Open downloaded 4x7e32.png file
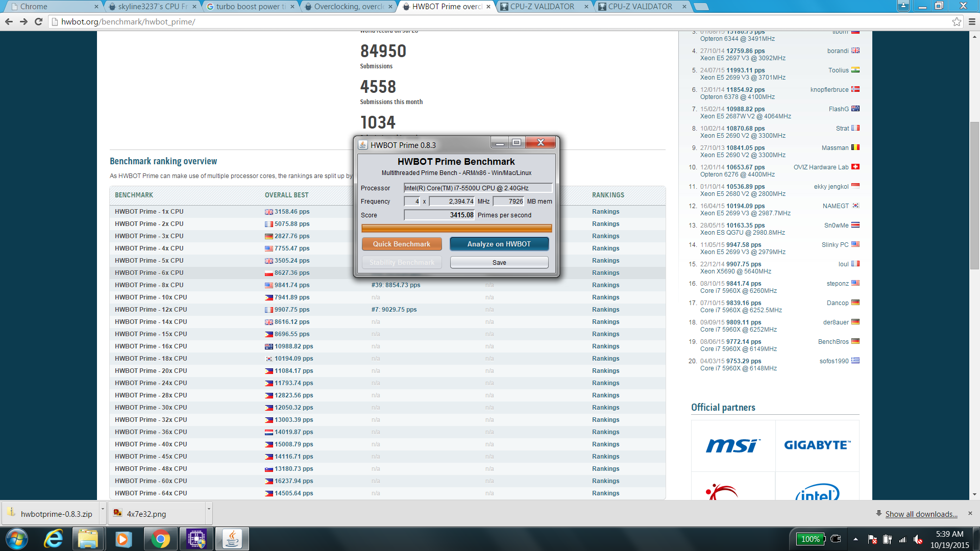The height and width of the screenshot is (551, 980). [157, 513]
